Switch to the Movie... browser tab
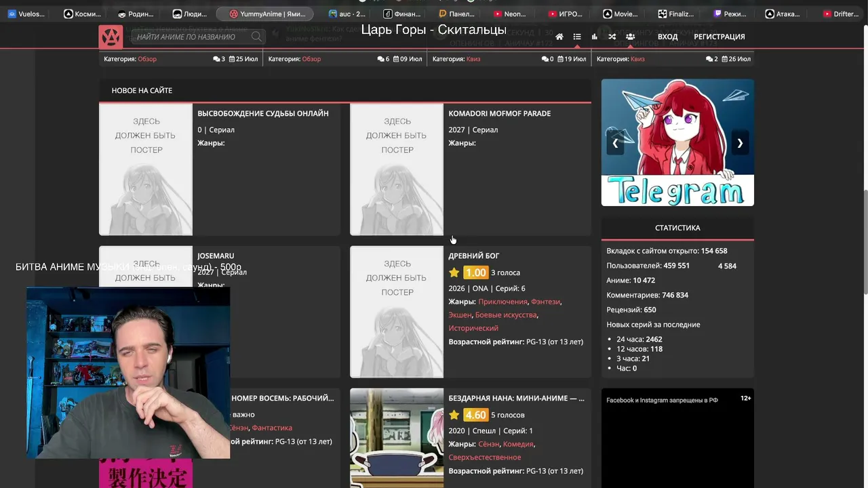This screenshot has width=868, height=488. click(x=620, y=14)
